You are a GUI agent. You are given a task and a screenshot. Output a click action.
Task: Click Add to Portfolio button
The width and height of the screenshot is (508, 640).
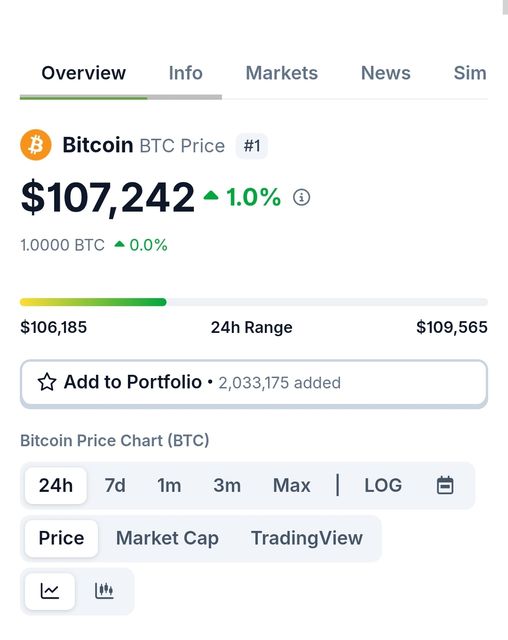pos(254,383)
